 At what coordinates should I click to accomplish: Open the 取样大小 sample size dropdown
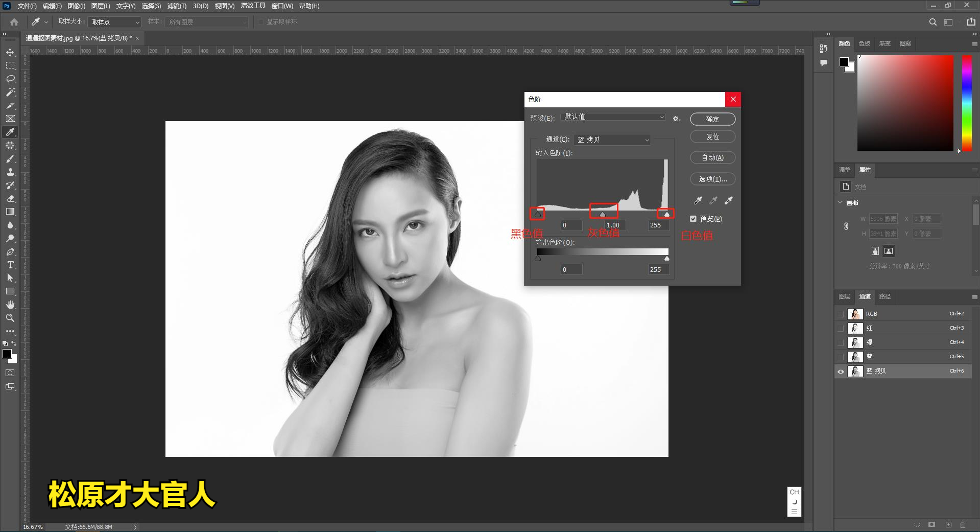114,22
